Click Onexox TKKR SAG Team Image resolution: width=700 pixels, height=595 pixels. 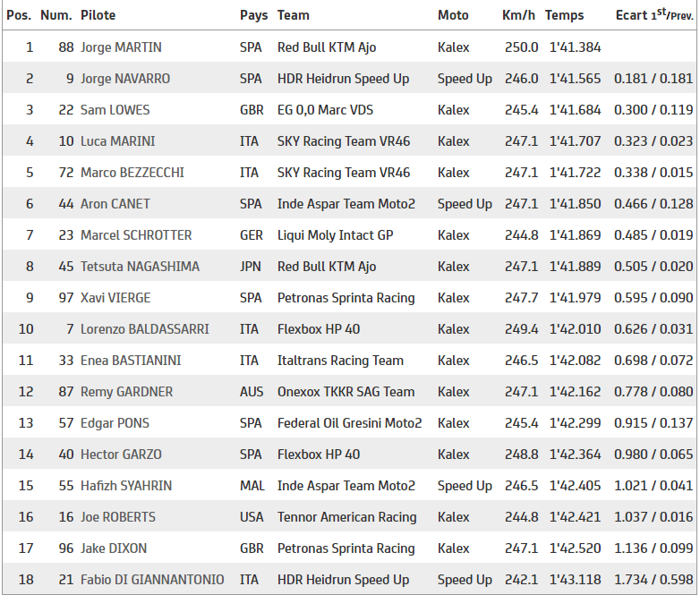[x=346, y=392]
